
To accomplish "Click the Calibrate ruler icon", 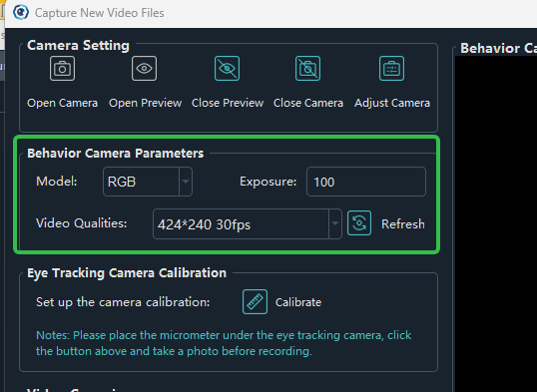I will [x=256, y=301].
